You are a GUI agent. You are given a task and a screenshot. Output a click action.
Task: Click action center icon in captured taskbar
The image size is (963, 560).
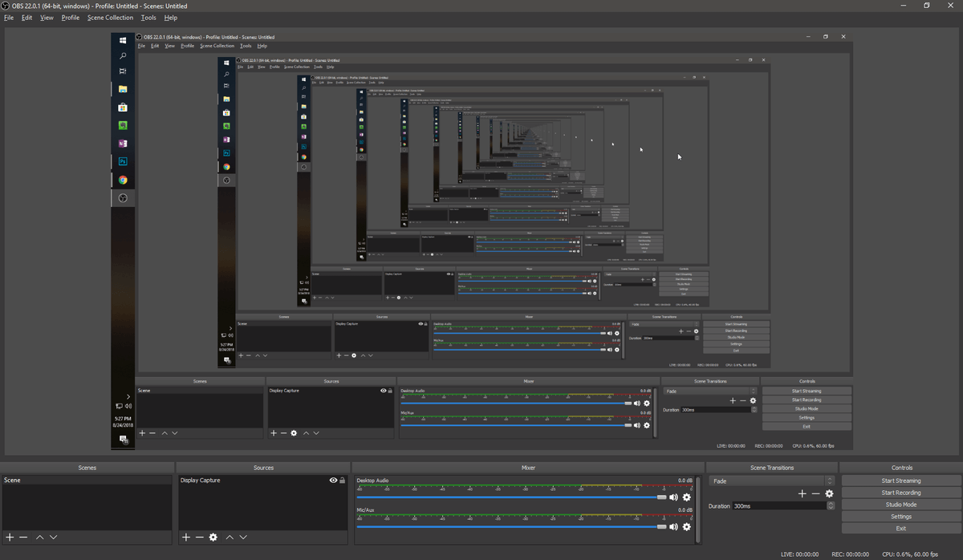[x=123, y=440]
